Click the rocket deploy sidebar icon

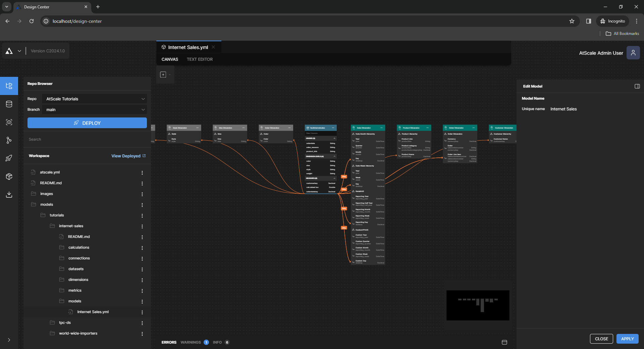pyautogui.click(x=9, y=158)
